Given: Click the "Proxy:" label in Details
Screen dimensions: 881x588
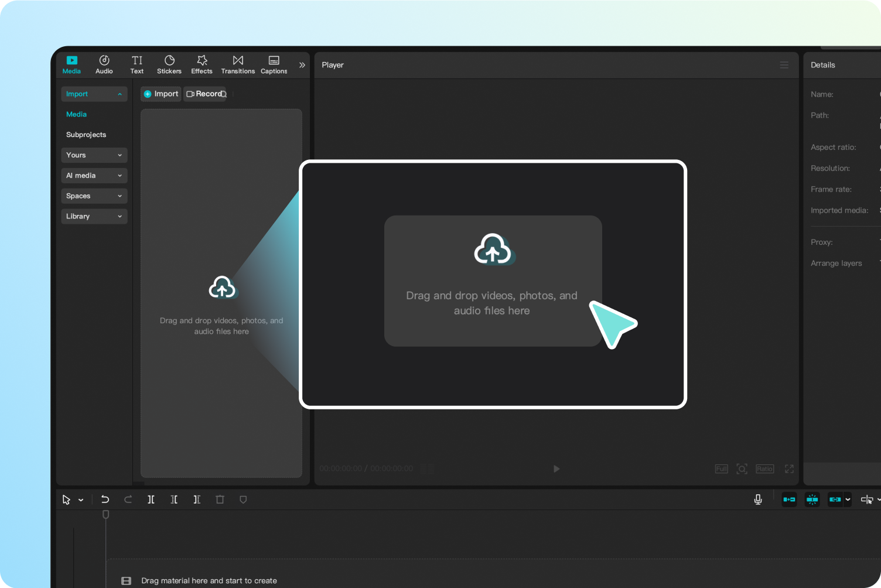Looking at the screenshot, I should tap(822, 242).
